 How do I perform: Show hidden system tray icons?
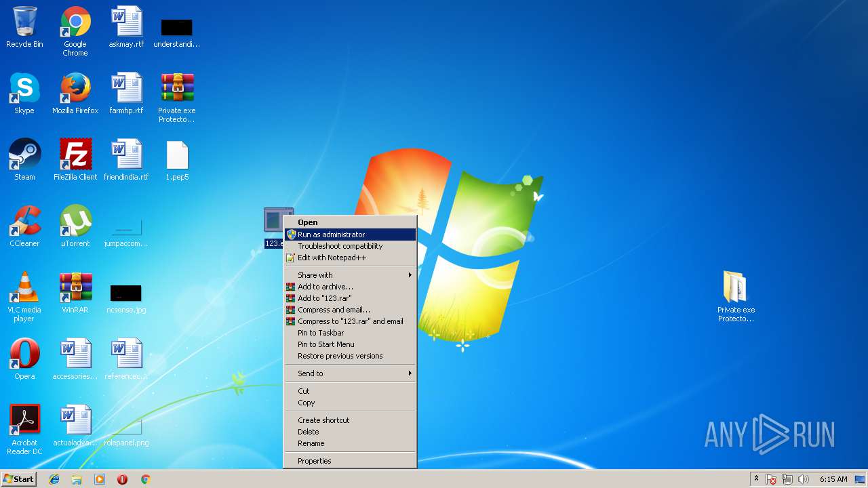[x=756, y=479]
